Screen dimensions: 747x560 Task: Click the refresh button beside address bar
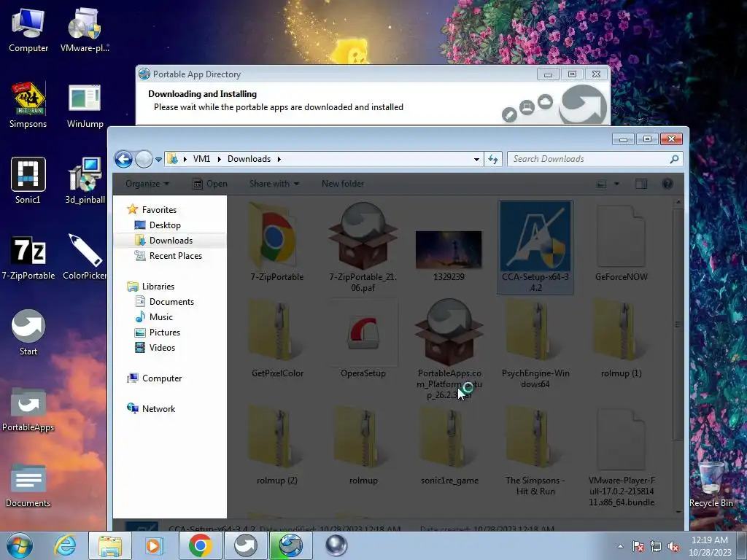pos(493,160)
